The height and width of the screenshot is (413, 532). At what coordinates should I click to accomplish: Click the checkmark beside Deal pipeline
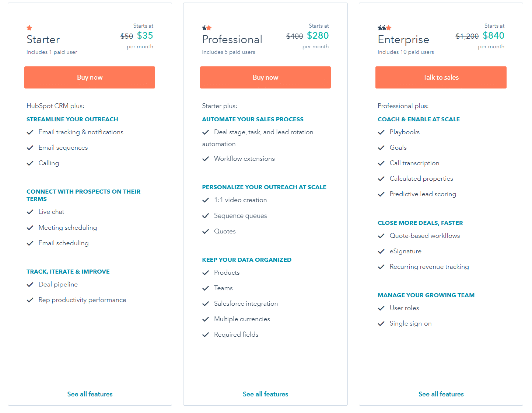point(30,284)
